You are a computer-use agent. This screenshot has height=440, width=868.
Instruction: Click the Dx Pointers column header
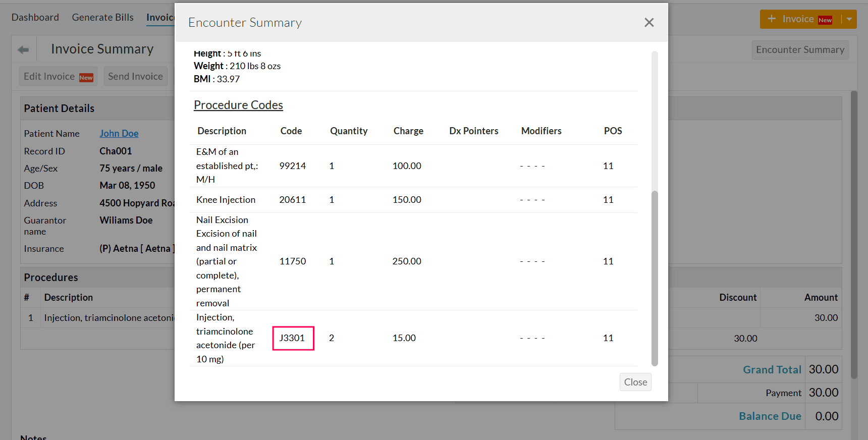pos(473,131)
